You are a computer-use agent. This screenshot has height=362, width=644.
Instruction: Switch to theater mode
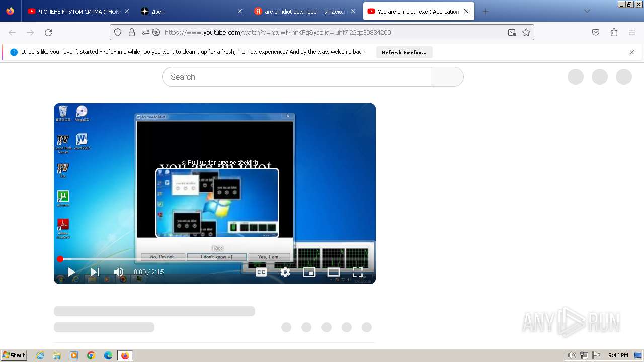tap(334, 272)
